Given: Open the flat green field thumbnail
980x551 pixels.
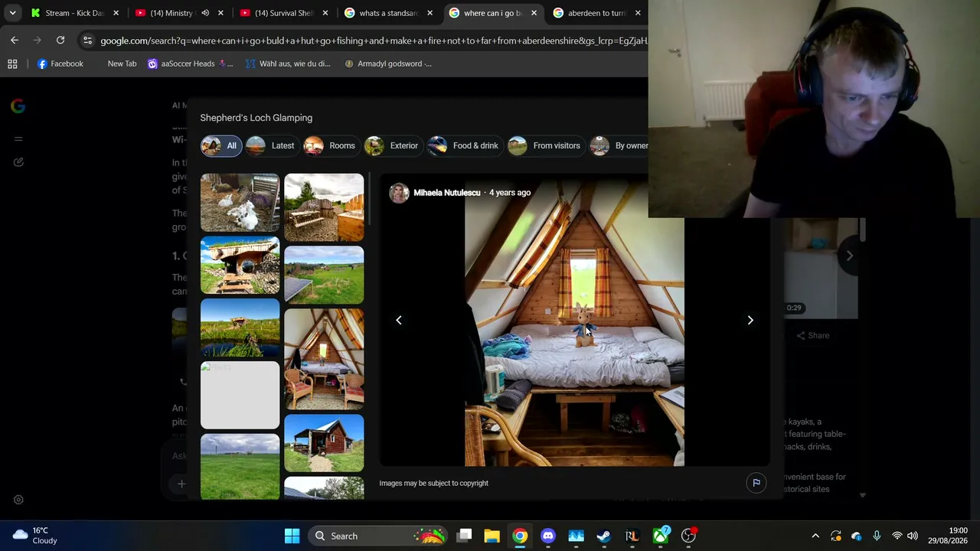Looking at the screenshot, I should (x=240, y=467).
